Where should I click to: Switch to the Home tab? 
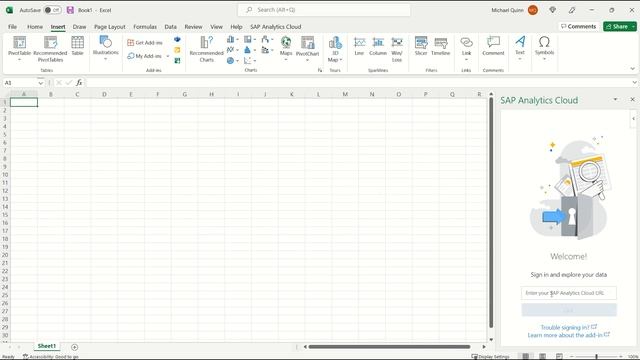[x=35, y=27]
